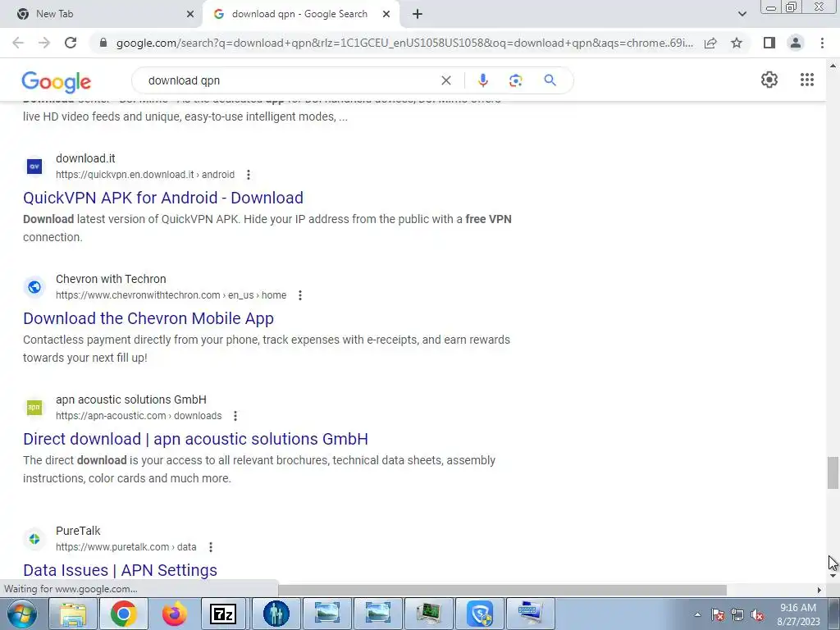Image resolution: width=840 pixels, height=630 pixels.
Task: Open QuickVPN APK for Android link
Action: pyautogui.click(x=163, y=198)
